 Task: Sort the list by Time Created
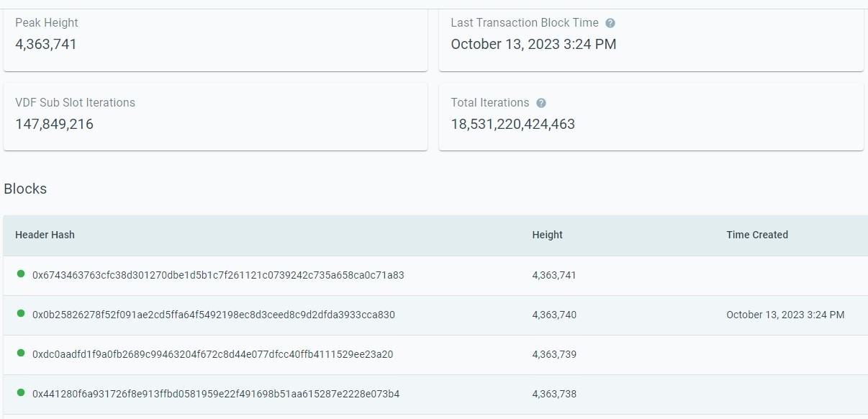tap(756, 235)
